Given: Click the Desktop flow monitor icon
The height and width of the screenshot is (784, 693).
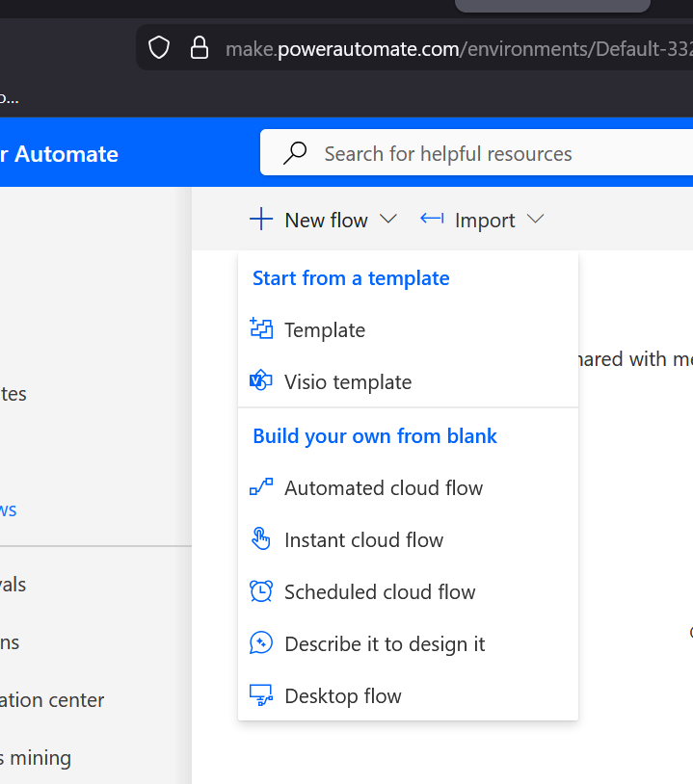Looking at the screenshot, I should pos(261,695).
